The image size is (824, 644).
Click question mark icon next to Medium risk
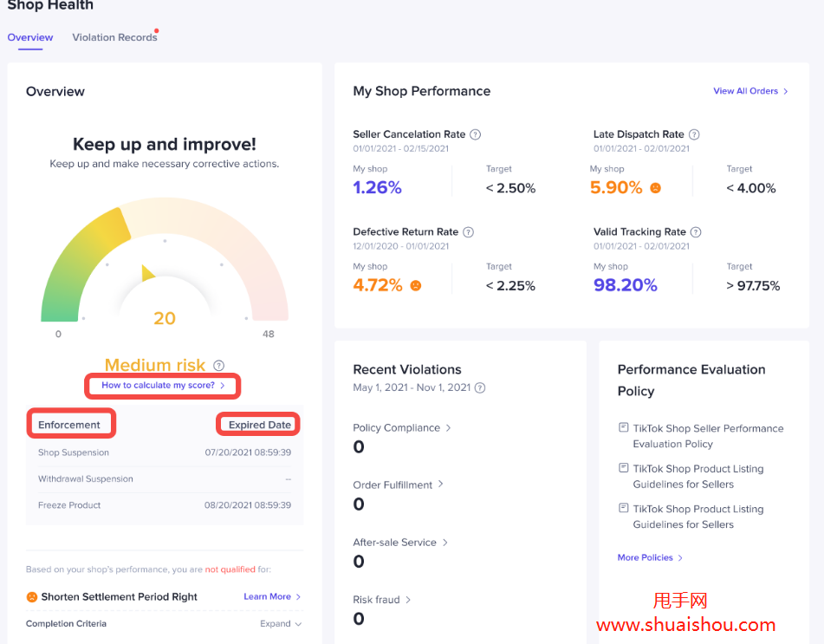(219, 366)
